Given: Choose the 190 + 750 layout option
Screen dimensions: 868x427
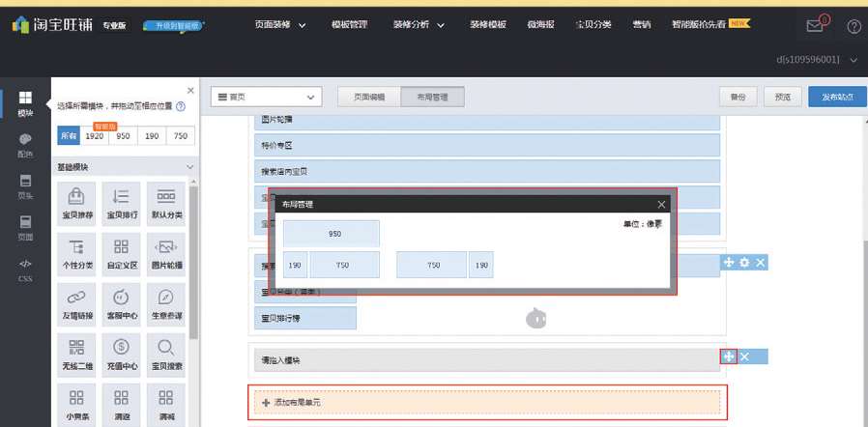Looking at the screenshot, I should tap(331, 266).
